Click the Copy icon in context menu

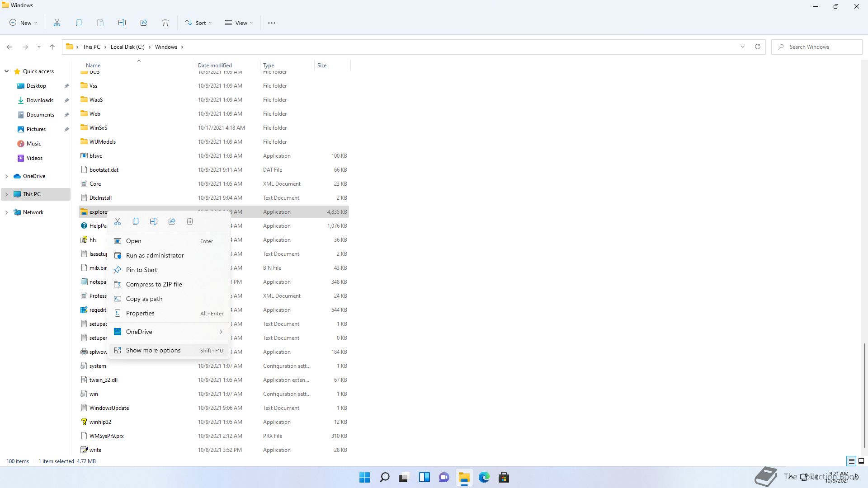136,221
